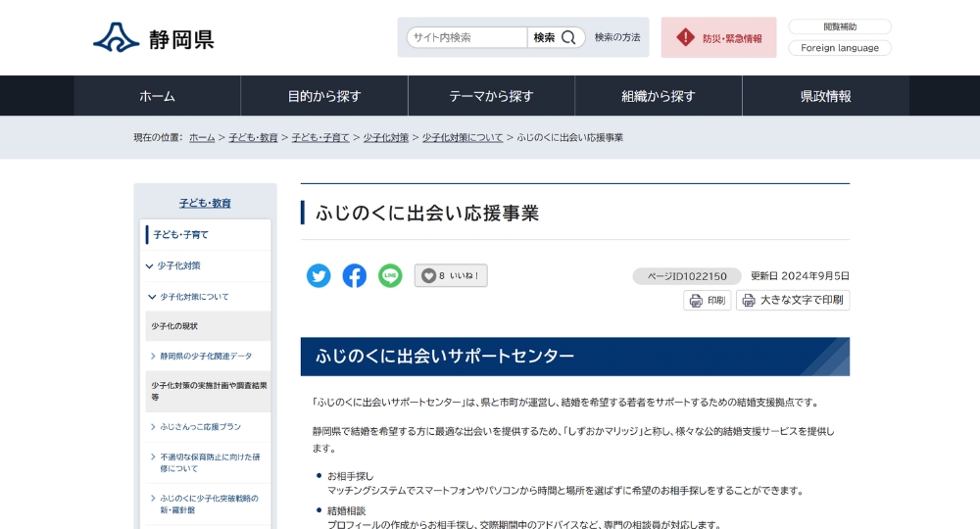Click 結婚相談 bullet text
Image resolution: width=980 pixels, height=529 pixels.
click(x=346, y=511)
